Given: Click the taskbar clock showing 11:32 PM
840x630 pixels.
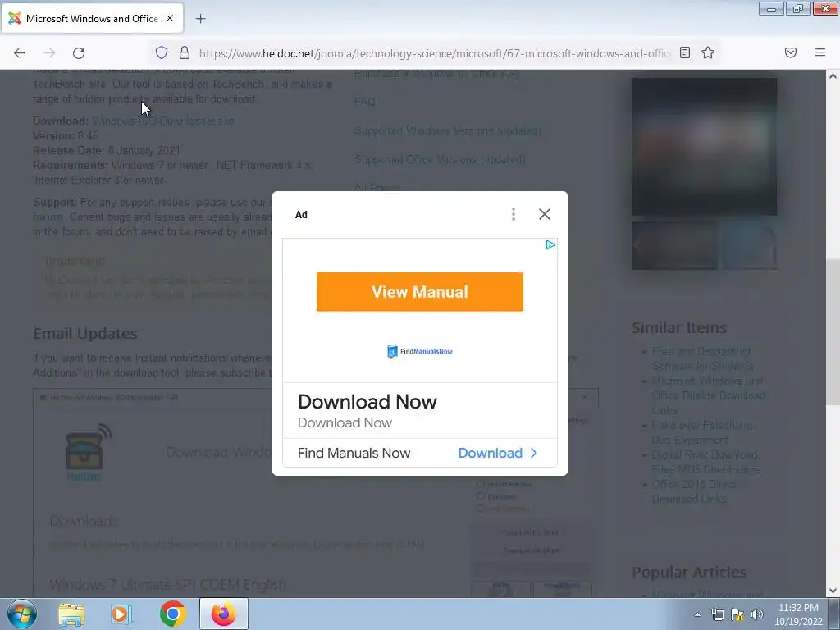Looking at the screenshot, I should coord(798,614).
